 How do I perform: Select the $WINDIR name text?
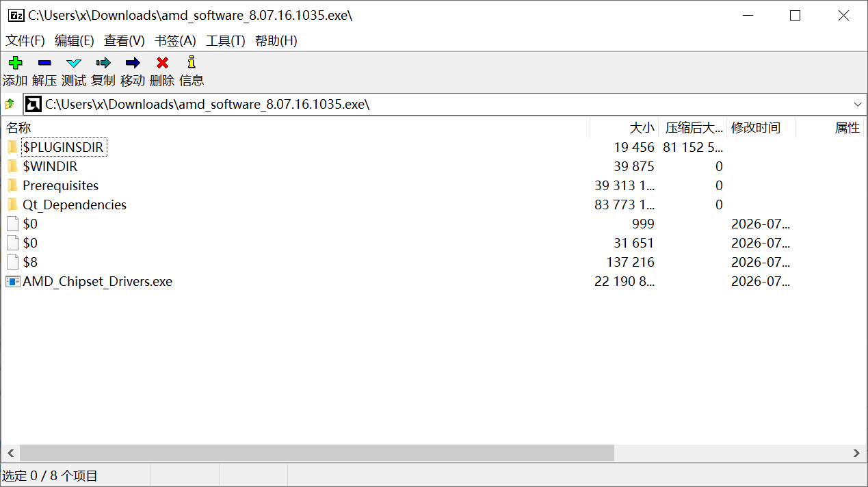click(50, 166)
